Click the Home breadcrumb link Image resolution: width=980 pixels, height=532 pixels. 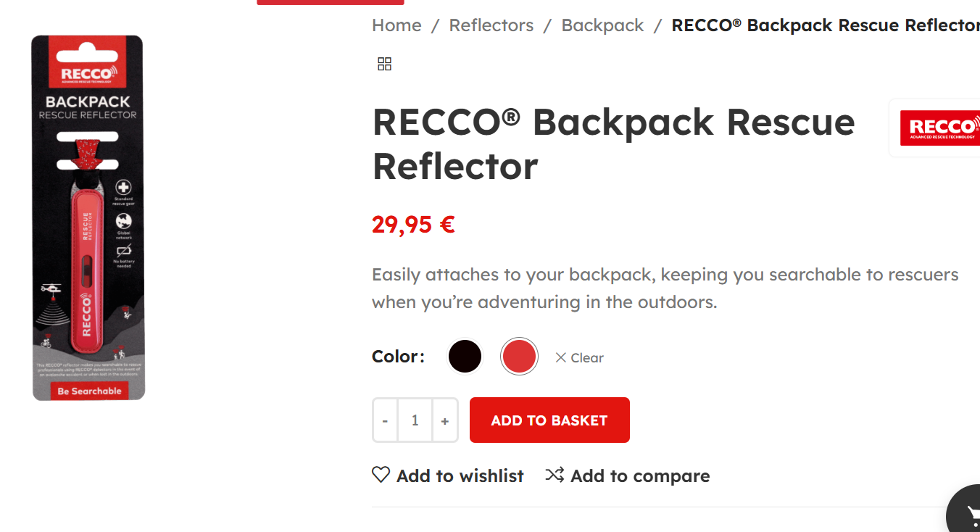[x=396, y=25]
